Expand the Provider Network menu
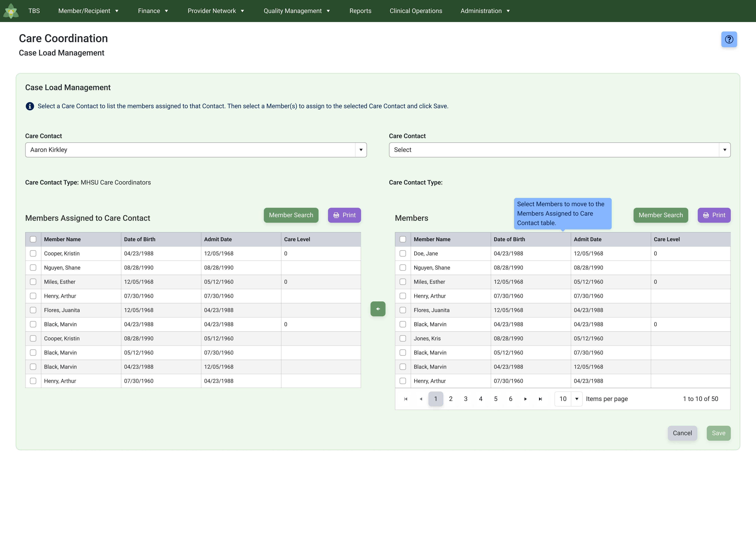756x543 pixels. [216, 11]
